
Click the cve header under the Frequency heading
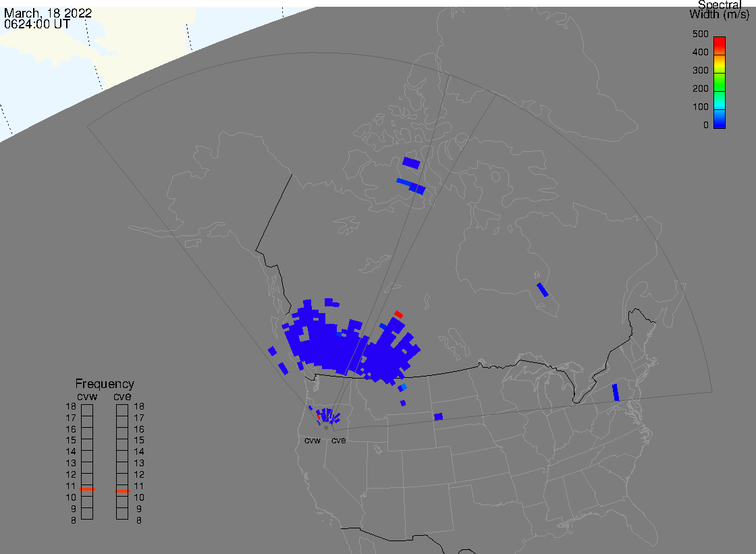(122, 396)
